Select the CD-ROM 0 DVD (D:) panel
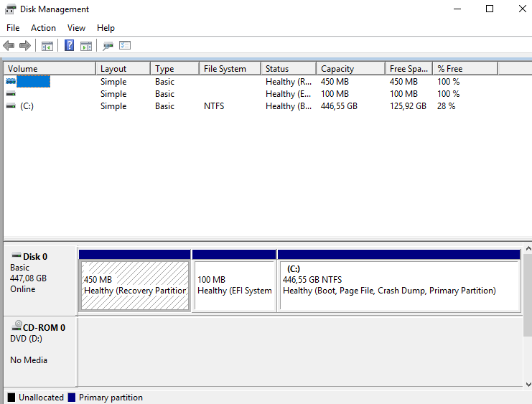The height and width of the screenshot is (404, 532). (x=40, y=352)
